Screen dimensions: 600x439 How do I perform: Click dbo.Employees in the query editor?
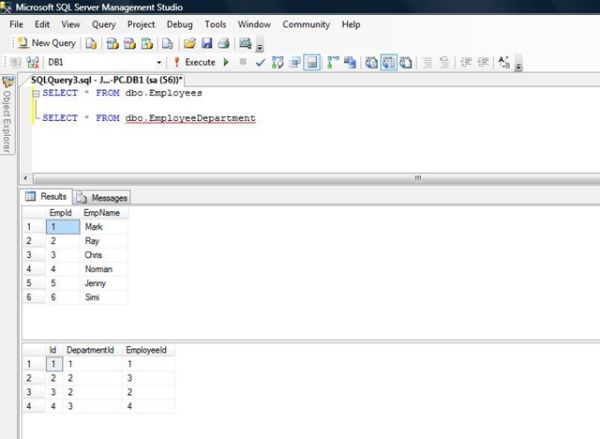pyautogui.click(x=164, y=93)
